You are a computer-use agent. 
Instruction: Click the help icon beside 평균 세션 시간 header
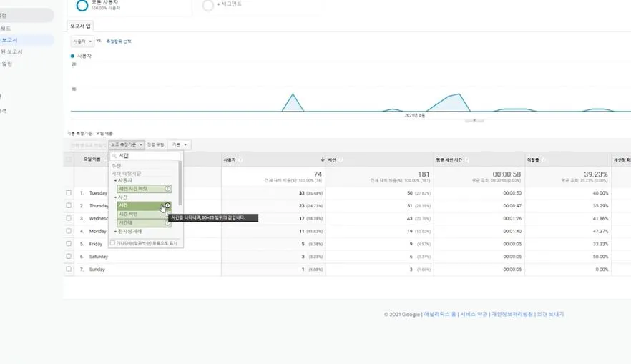pos(466,160)
